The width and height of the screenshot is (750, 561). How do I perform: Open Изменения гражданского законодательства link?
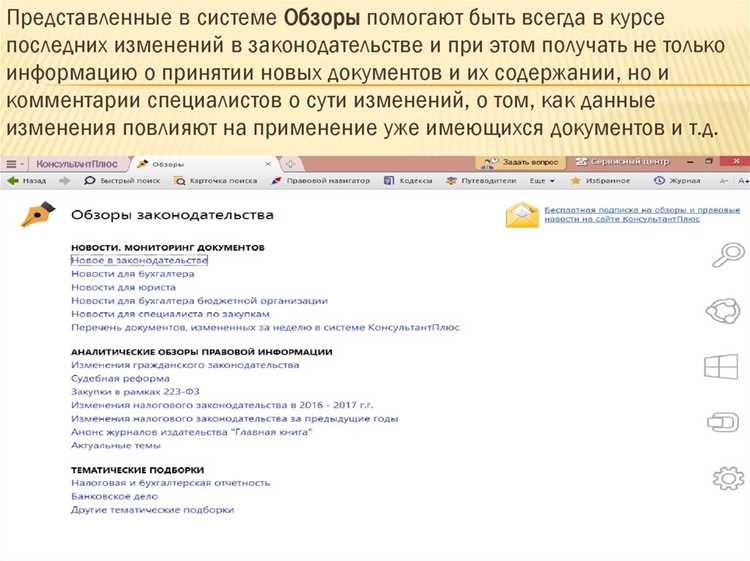(x=185, y=365)
